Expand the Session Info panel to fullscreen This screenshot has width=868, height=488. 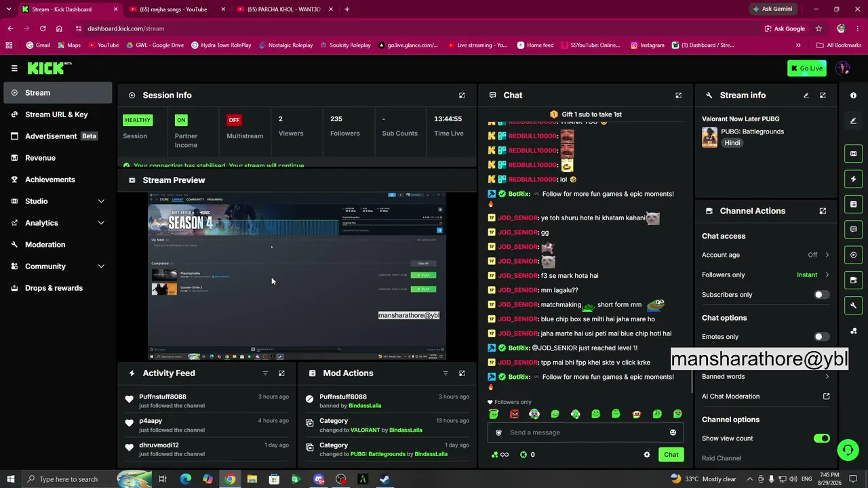coord(462,96)
